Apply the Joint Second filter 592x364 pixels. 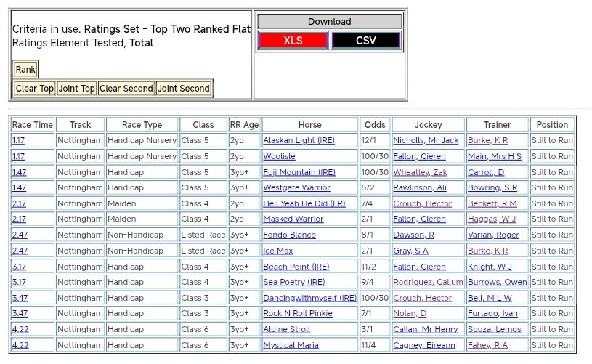click(184, 89)
